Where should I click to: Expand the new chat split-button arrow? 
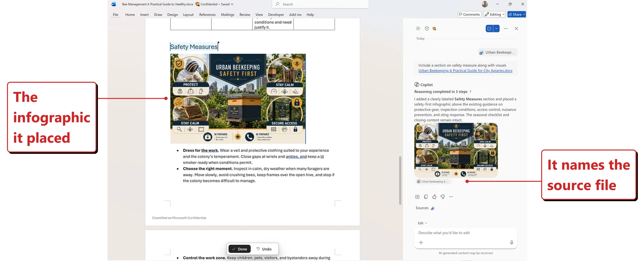496,29
